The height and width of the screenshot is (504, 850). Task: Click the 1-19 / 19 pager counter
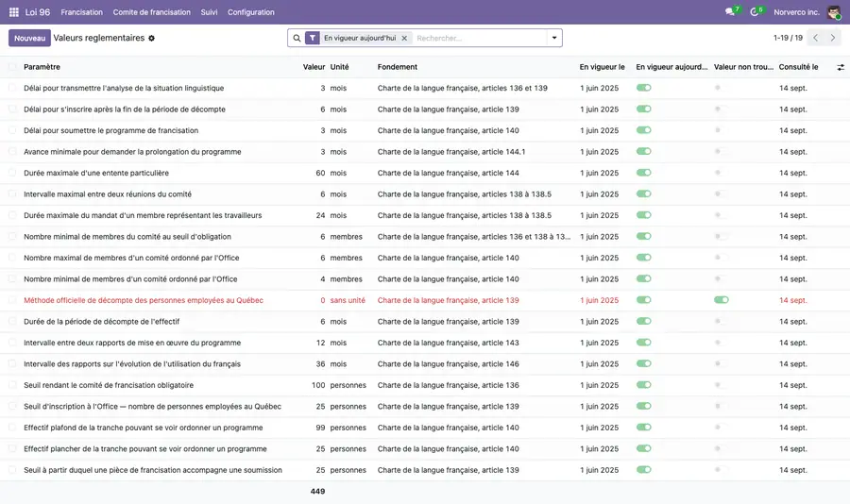[788, 38]
